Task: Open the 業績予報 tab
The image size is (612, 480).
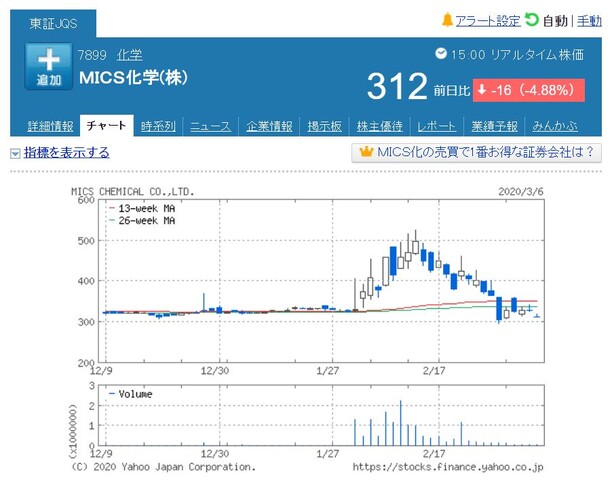Action: coord(495,126)
